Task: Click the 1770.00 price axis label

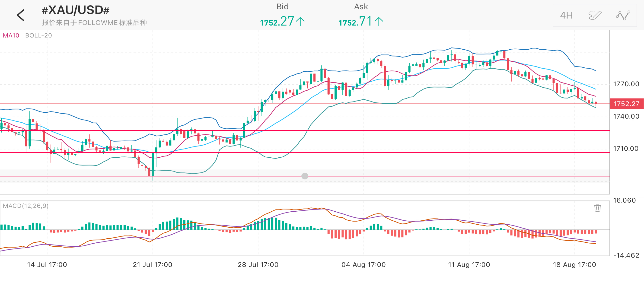Action: [x=626, y=84]
